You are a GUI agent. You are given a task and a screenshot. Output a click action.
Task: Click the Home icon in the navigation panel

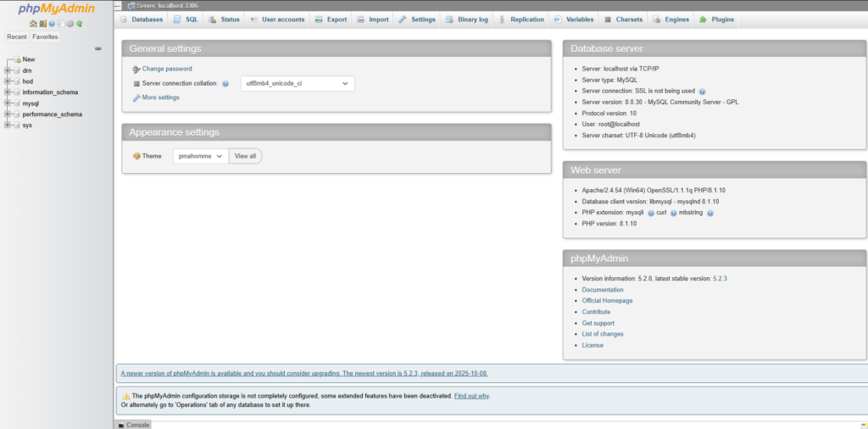coord(33,24)
